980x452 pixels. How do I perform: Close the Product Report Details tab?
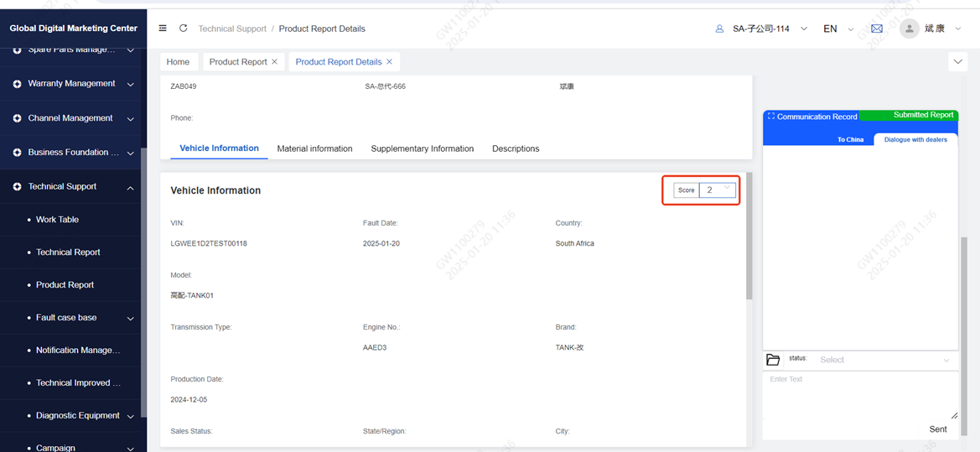(x=389, y=62)
